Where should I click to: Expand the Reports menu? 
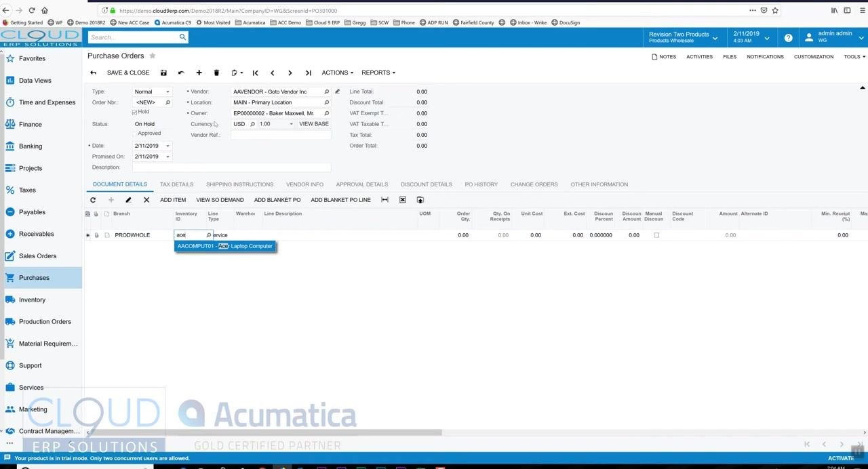click(378, 73)
